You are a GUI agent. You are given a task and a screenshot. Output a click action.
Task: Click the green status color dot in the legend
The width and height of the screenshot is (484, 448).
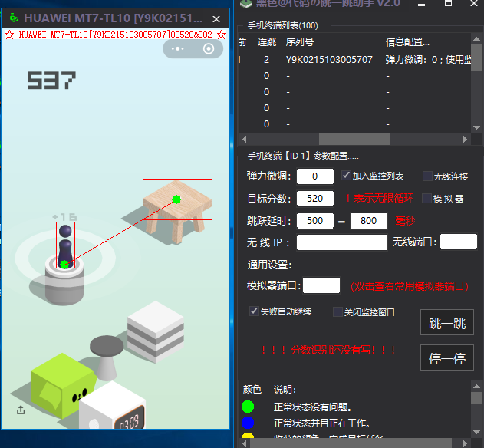click(x=248, y=407)
